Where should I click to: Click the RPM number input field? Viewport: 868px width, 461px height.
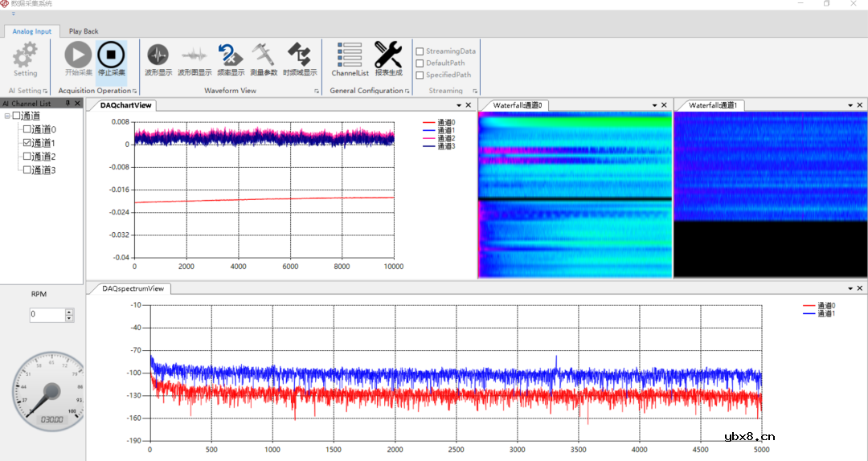47,315
